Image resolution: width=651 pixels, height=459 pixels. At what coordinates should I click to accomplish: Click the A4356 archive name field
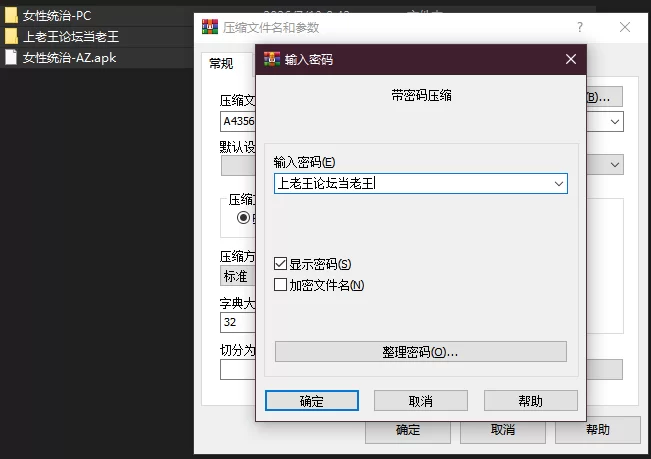coord(238,121)
